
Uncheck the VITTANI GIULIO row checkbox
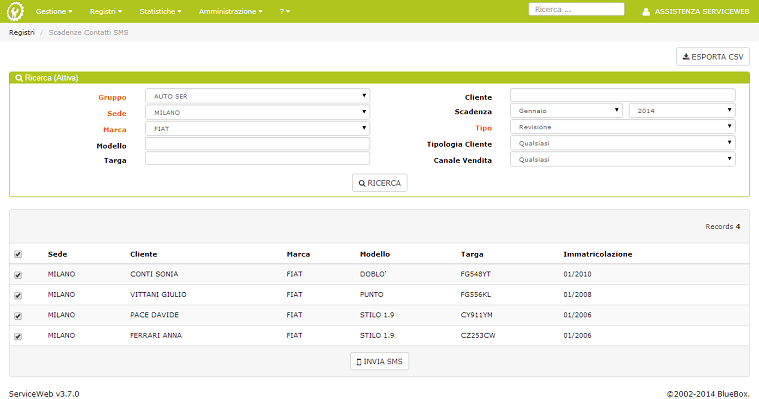[18, 295]
